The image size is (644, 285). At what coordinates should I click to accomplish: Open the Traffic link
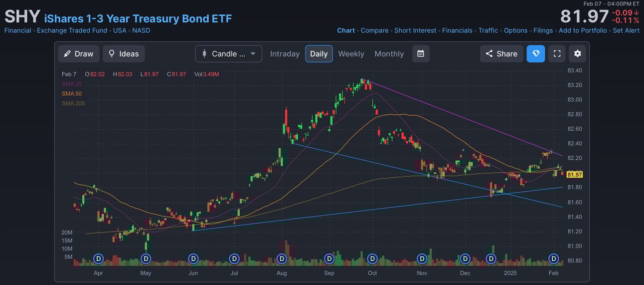[488, 30]
